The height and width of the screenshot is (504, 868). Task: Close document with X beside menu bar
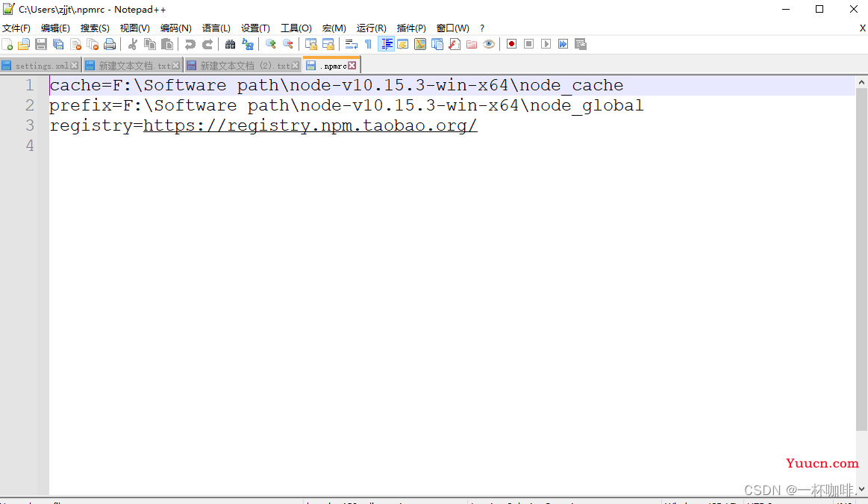(862, 28)
